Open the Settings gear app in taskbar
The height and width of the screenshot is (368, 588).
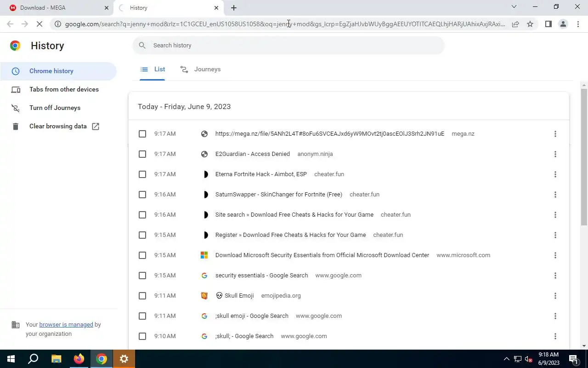coord(124,359)
